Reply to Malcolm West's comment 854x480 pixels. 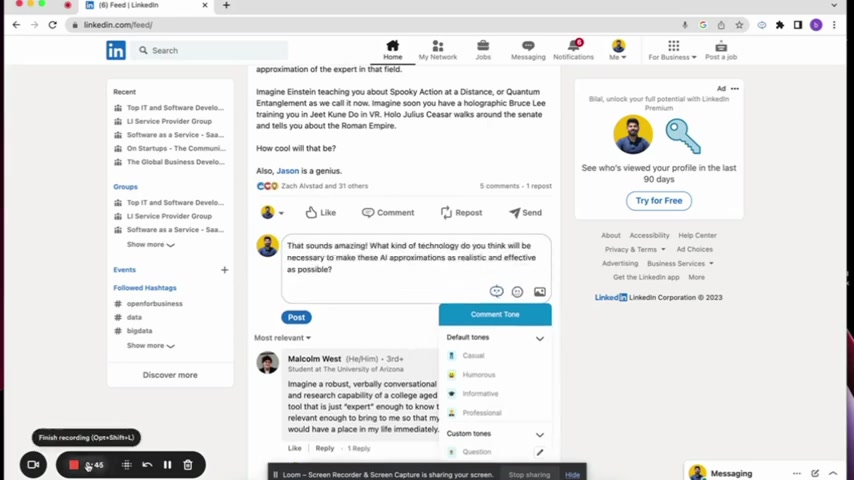(x=325, y=448)
